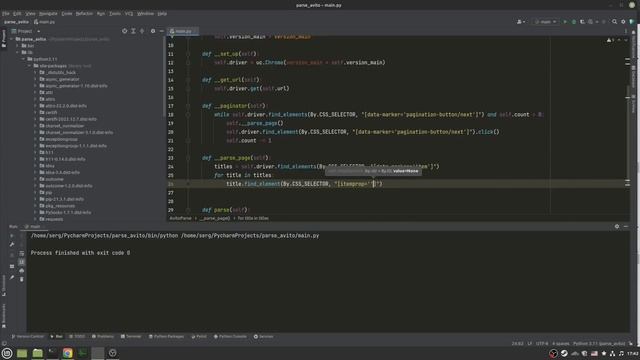
Task: Select opened file locate target icon in Project panel
Action: point(124,31)
